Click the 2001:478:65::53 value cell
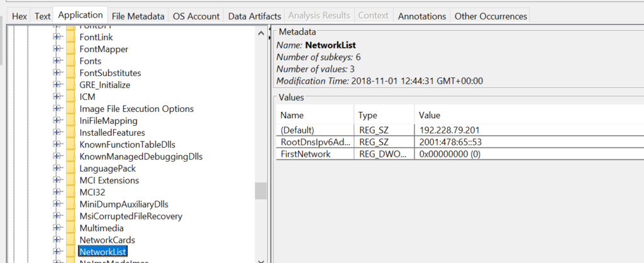 tap(529, 142)
